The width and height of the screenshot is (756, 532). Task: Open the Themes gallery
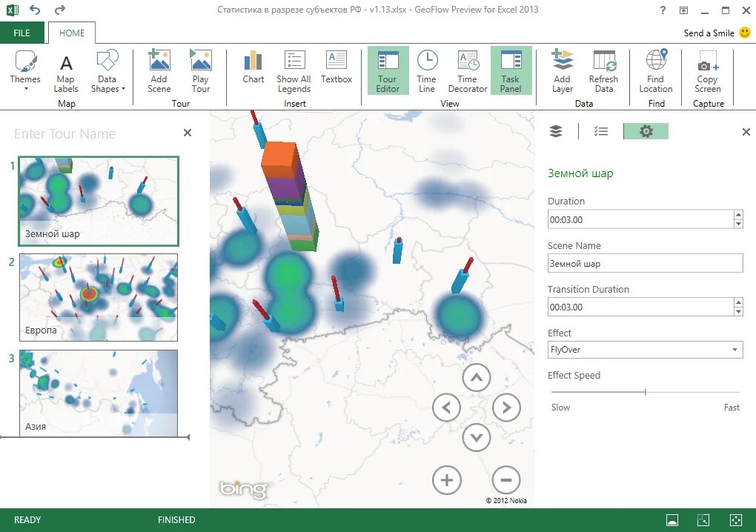click(25, 71)
